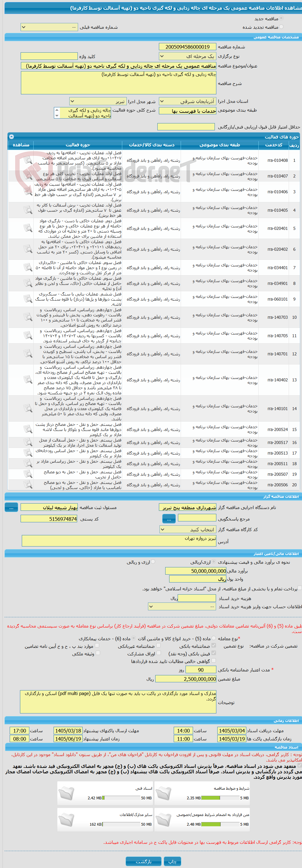Open شماره مناقصه قبلی dropdown
Image resolution: width=302 pixels, height=868 pixels.
tap(49, 27)
